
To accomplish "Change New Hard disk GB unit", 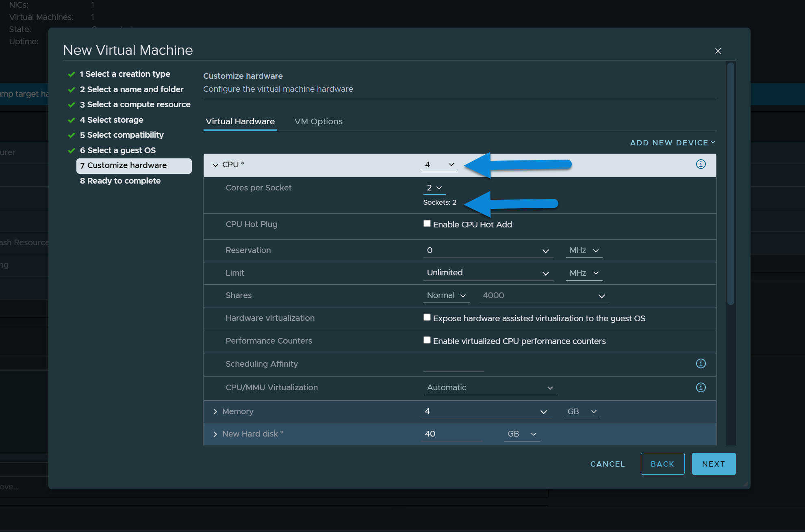I will (x=522, y=434).
